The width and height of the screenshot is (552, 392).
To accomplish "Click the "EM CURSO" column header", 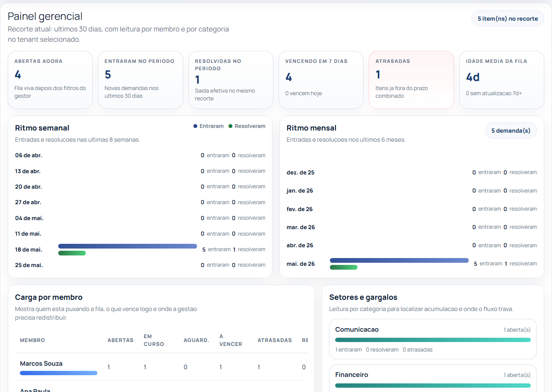I will pyautogui.click(x=154, y=340).
